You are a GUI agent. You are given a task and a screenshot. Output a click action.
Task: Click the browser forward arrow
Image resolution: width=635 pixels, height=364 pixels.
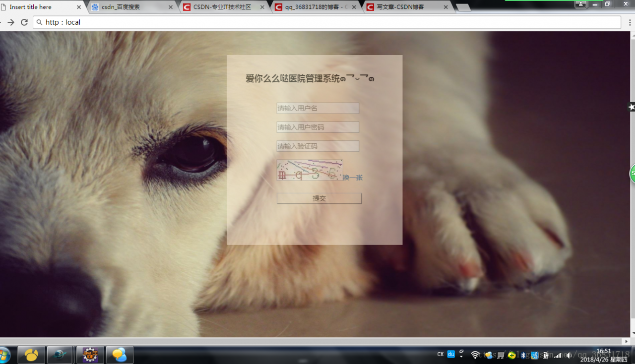tap(10, 22)
